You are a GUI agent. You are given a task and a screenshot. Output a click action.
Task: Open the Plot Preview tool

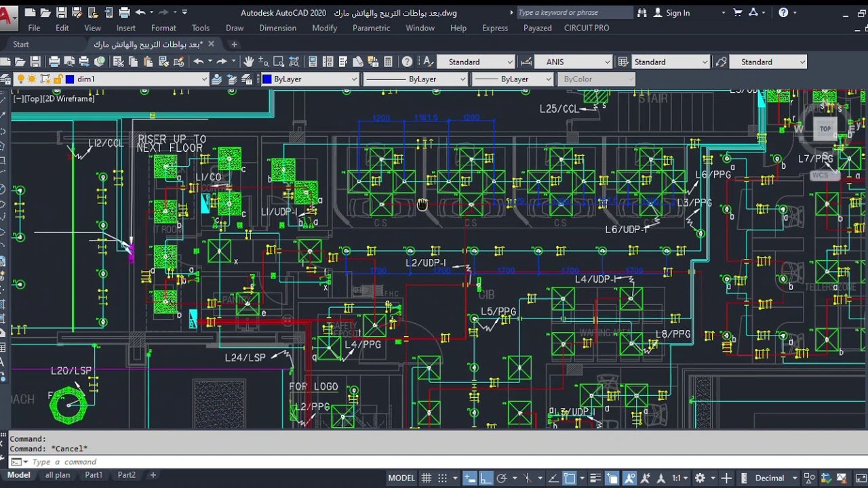[x=69, y=62]
